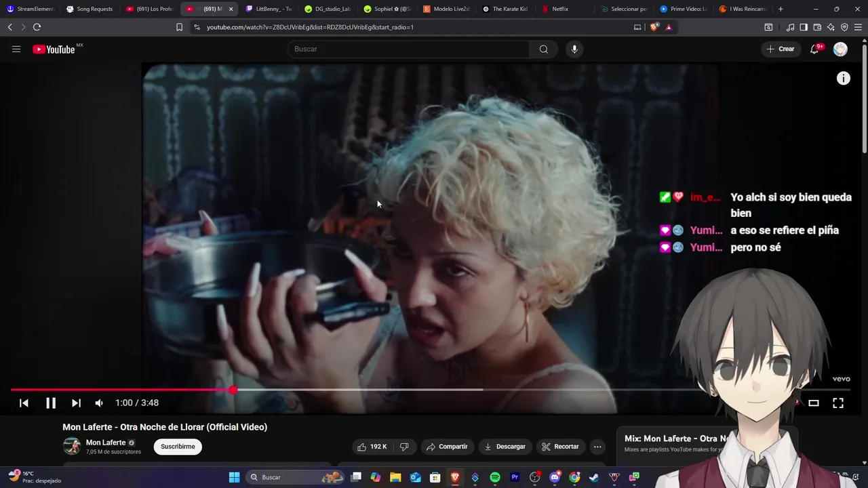
Task: Open YouTube notifications bell
Action: 814,49
